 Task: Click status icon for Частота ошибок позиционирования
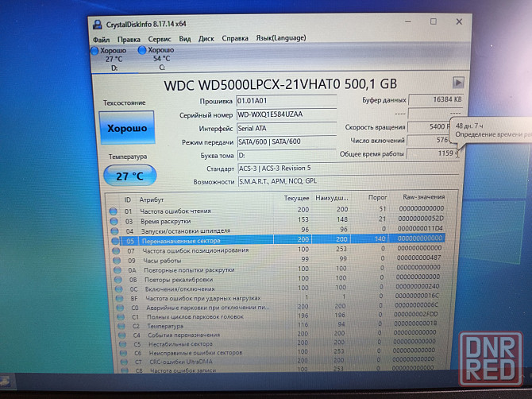pyautogui.click(x=116, y=251)
